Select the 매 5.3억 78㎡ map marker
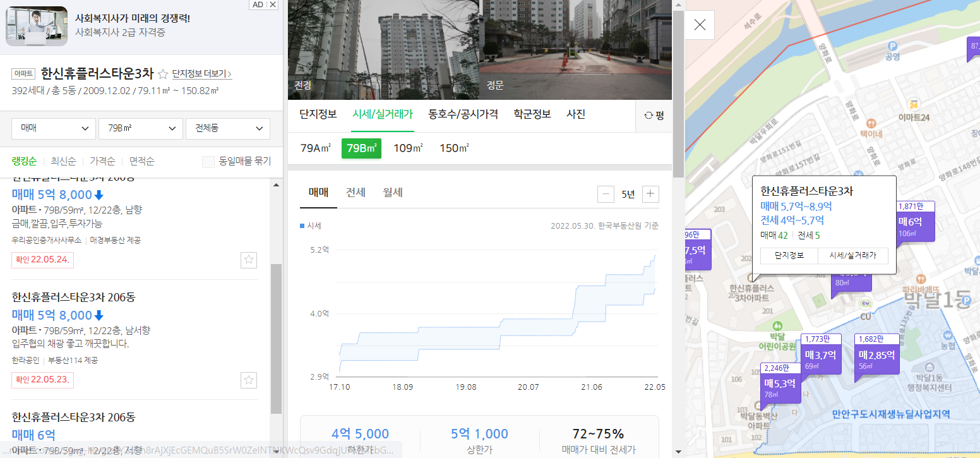Screen dimensions: 980x458 [779, 383]
